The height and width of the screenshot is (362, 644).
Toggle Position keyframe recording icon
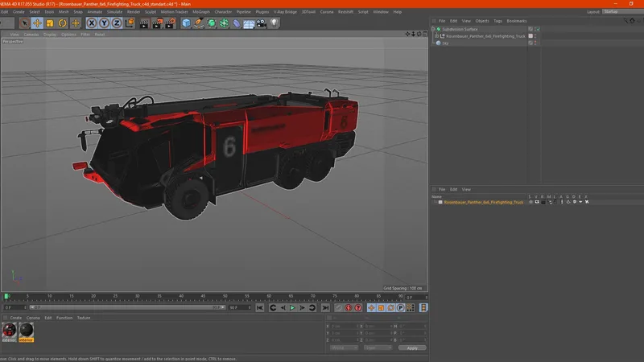click(x=371, y=308)
